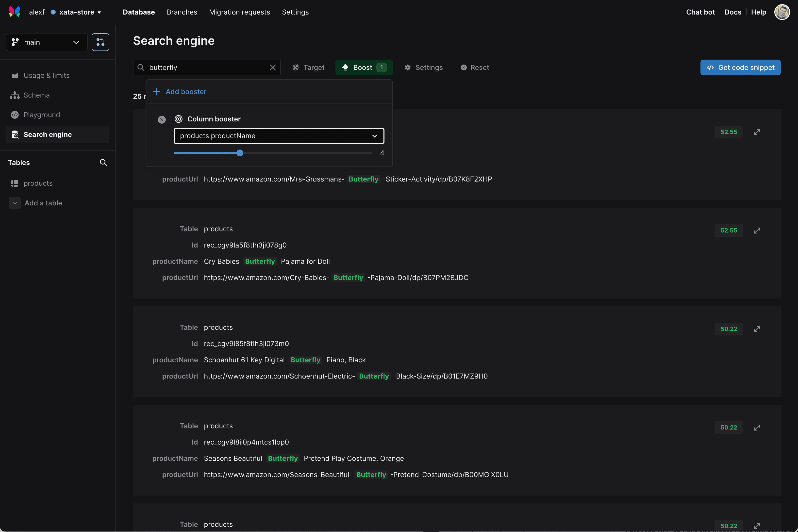This screenshot has height=532, width=798.
Task: Open the user profile avatar
Action: 782,12
